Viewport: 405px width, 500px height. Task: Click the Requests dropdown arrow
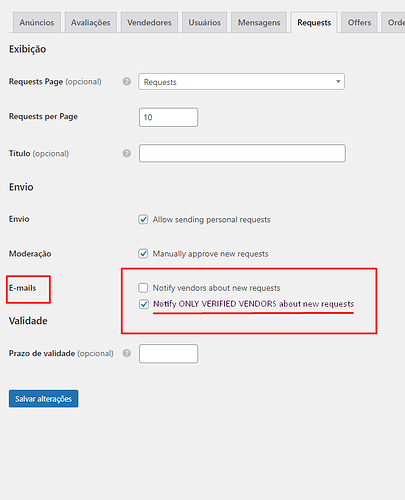tap(338, 82)
